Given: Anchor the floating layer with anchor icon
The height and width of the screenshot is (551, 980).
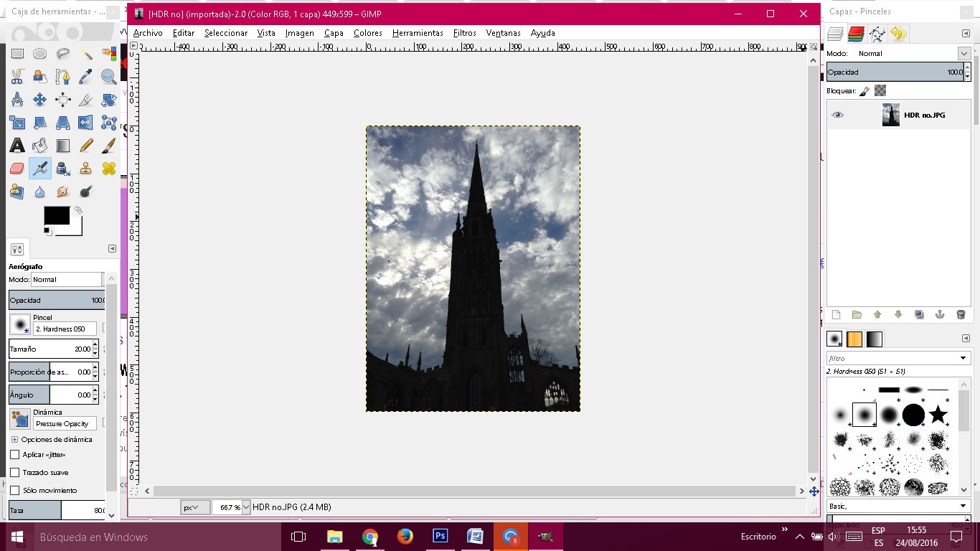Looking at the screenshot, I should (940, 315).
